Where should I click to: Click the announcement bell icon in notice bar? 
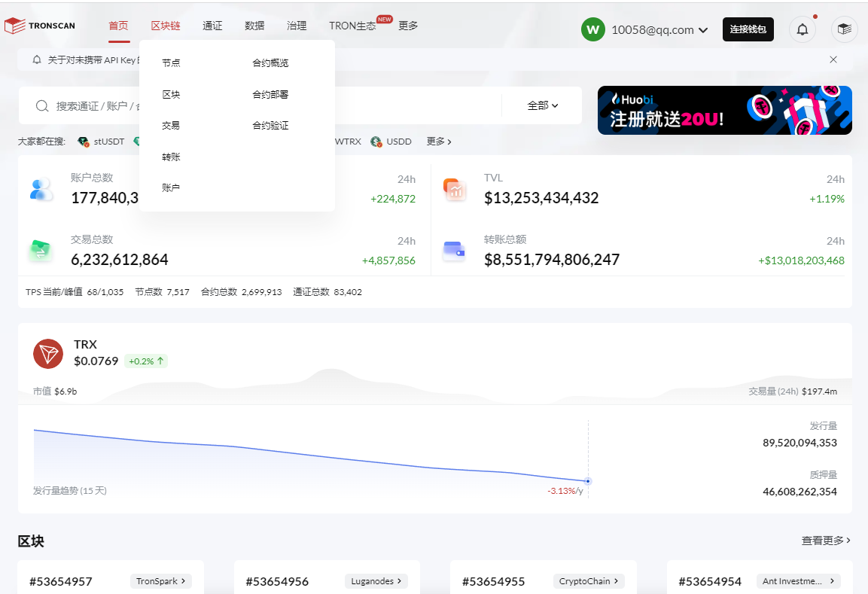click(37, 59)
